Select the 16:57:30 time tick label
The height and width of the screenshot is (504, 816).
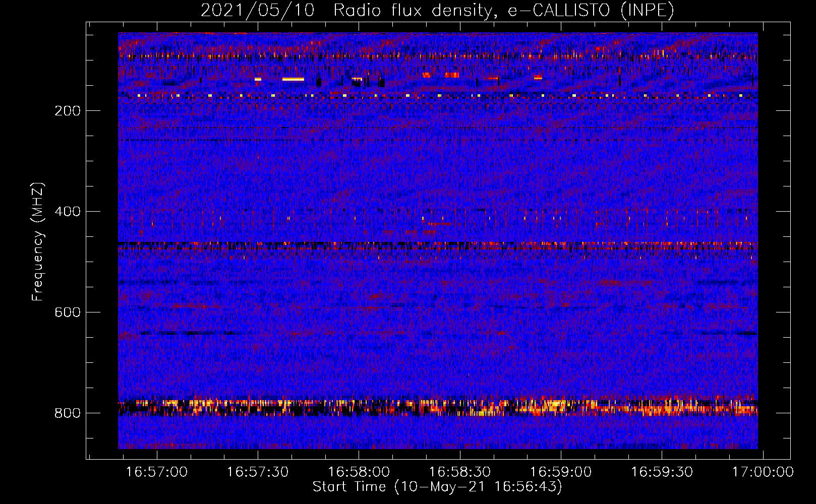point(258,472)
